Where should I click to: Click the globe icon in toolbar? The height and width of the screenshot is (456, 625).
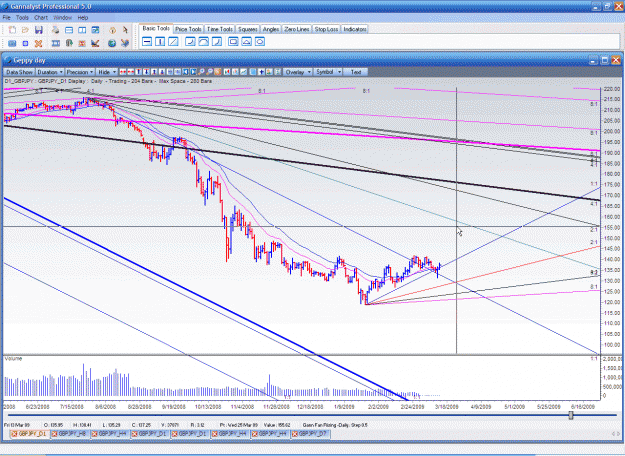(x=112, y=43)
